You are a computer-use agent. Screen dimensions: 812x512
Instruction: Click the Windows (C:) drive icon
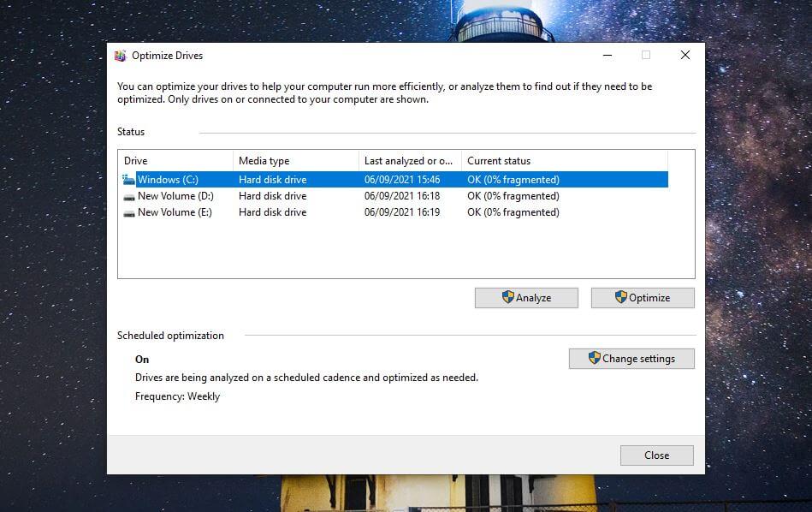128,180
